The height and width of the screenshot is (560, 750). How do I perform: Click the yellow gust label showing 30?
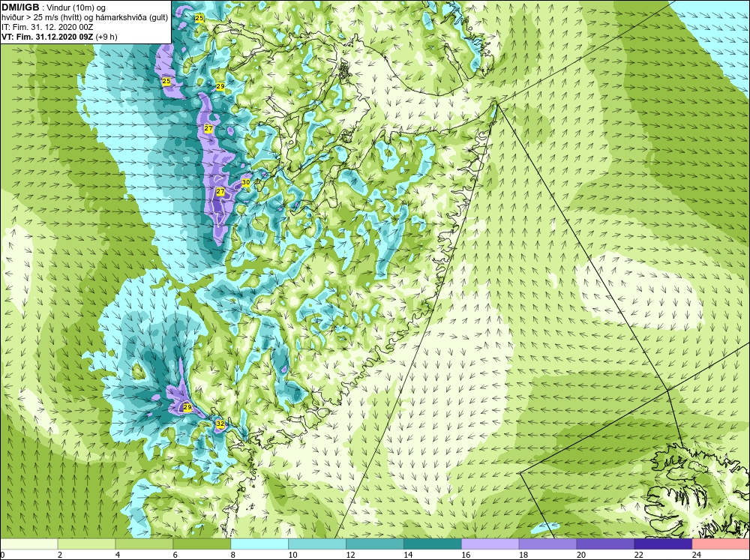[x=246, y=182]
